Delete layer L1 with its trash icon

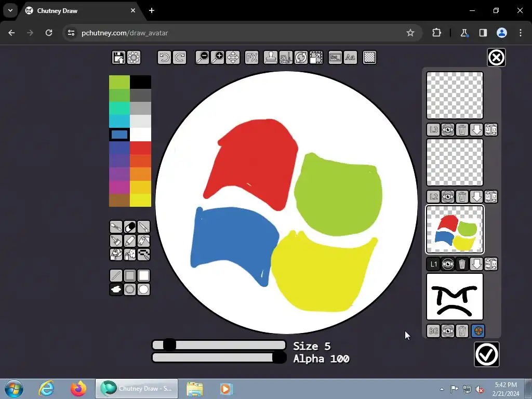click(x=462, y=264)
